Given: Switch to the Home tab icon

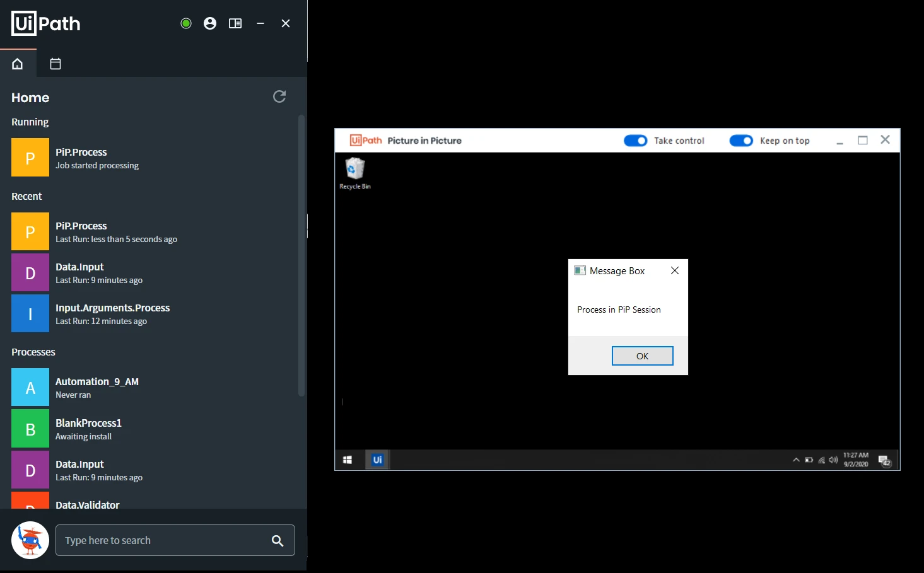Looking at the screenshot, I should pos(18,64).
